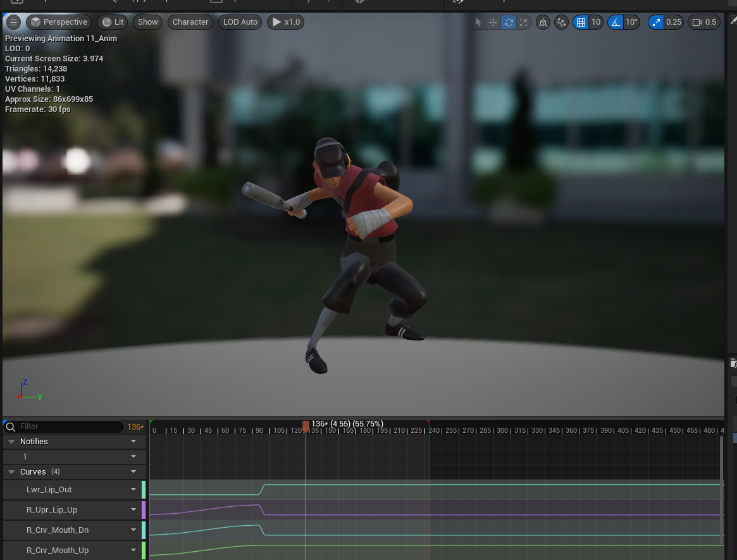Click into the curve Filter search field
This screenshot has width=737, height=560.
(70, 426)
